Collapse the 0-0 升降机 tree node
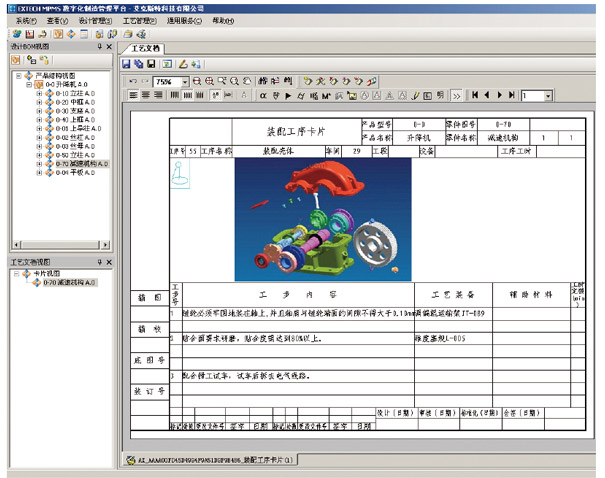Image resolution: width=605 pixels, height=478 pixels. pos(28,84)
